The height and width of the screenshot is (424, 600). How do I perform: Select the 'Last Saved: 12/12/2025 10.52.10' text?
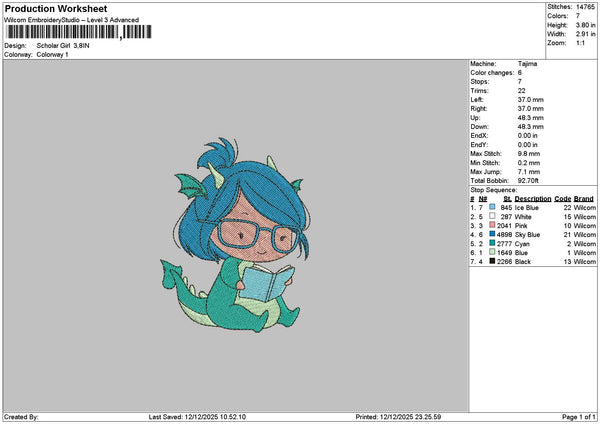coord(197,417)
